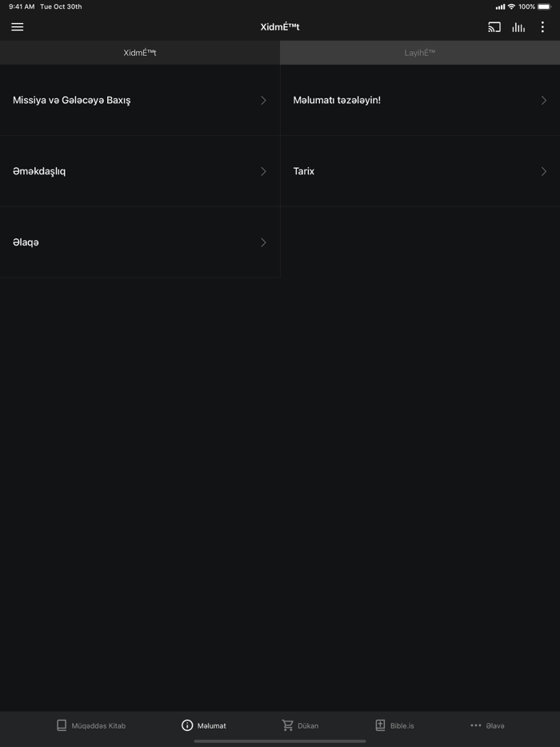Viewport: 560px width, 747px height.
Task: Open the three-dot overflow menu
Action: (x=542, y=27)
